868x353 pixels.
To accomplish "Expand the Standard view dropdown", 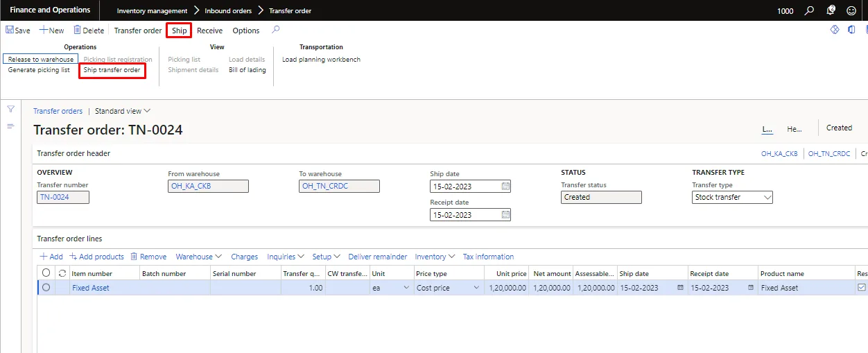I will point(123,111).
